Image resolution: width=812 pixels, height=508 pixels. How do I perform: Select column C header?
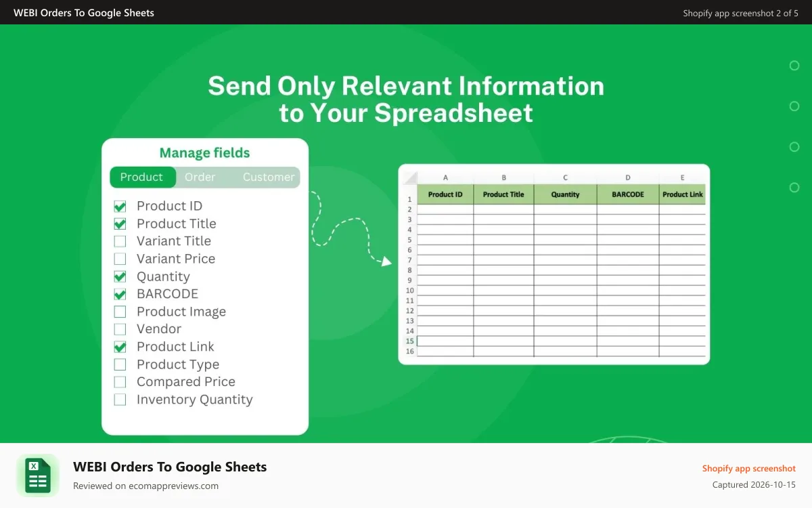pos(565,177)
